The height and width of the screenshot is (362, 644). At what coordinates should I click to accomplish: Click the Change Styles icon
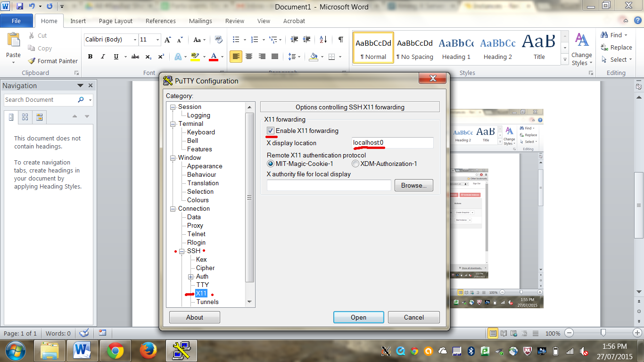582,40
